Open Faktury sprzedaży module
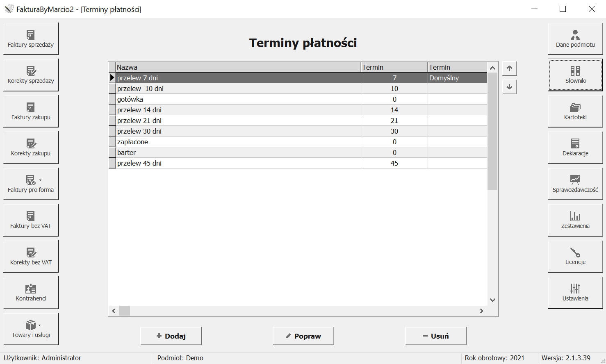The width and height of the screenshot is (606, 364). tap(31, 39)
